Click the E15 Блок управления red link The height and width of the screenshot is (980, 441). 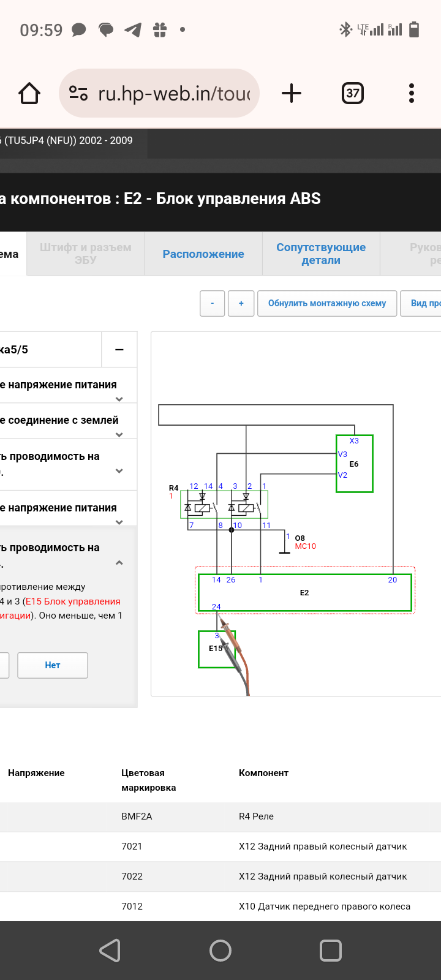(x=73, y=601)
